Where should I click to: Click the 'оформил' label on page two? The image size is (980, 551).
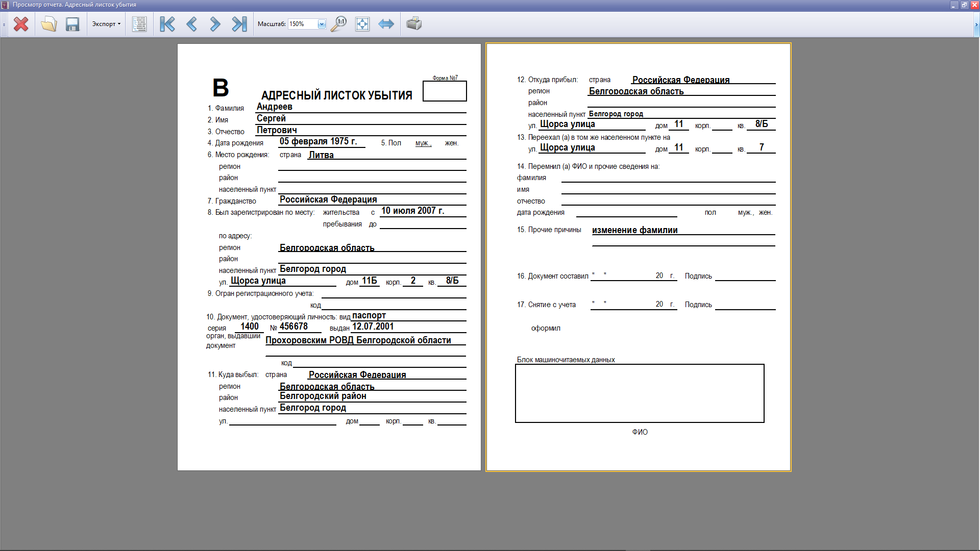[x=546, y=328]
